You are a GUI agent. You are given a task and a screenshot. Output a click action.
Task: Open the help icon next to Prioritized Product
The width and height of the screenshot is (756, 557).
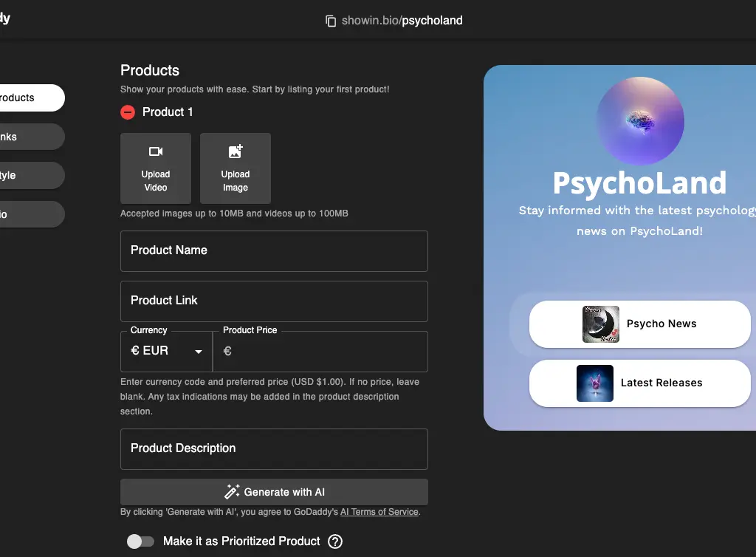click(335, 541)
